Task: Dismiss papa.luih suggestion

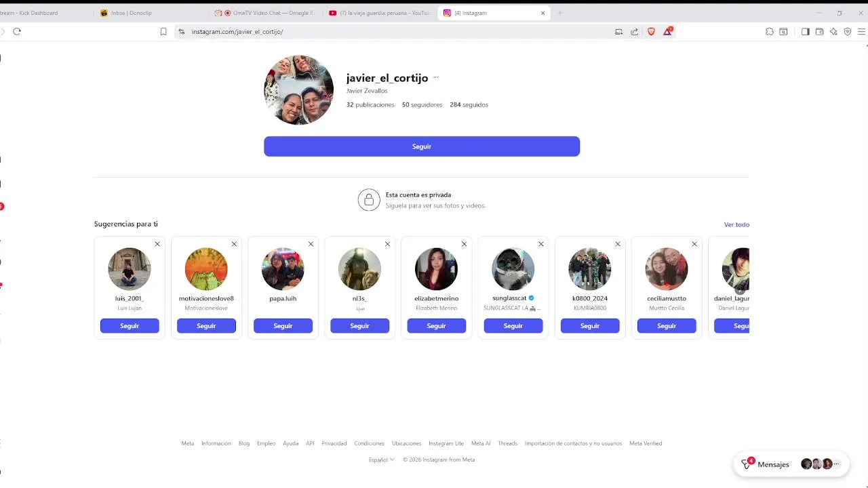Action: (311, 244)
